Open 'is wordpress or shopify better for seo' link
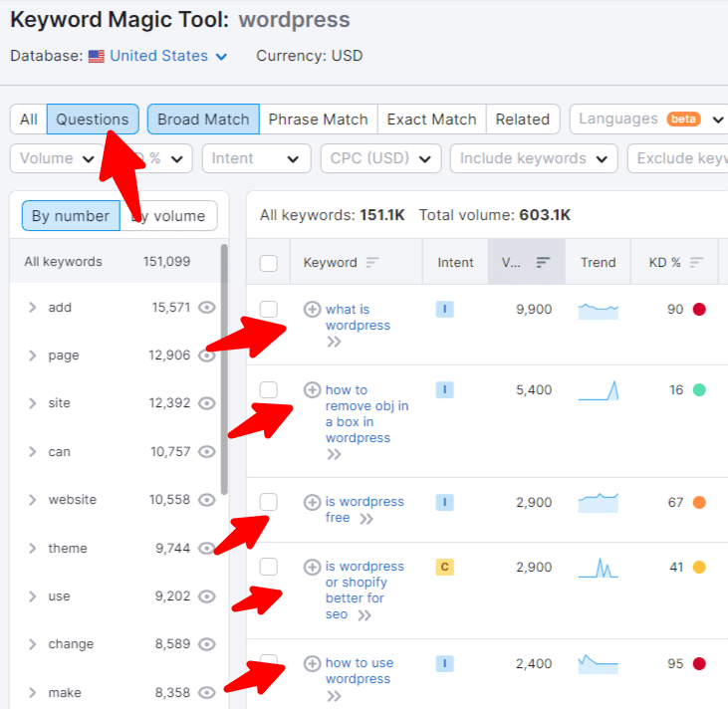 click(x=364, y=591)
